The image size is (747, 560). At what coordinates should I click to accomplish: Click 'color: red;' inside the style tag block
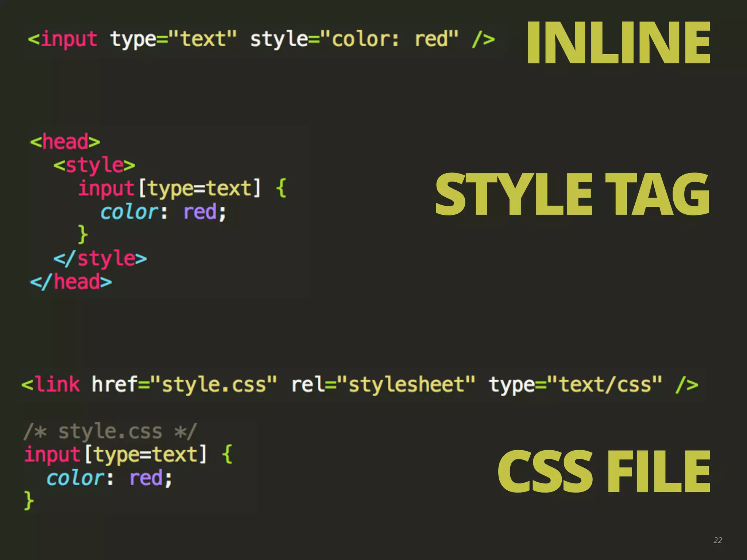[x=163, y=212]
